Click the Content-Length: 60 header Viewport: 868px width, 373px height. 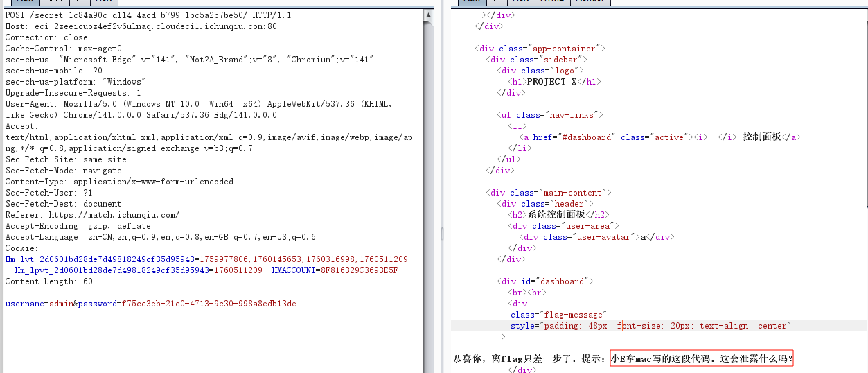point(48,281)
